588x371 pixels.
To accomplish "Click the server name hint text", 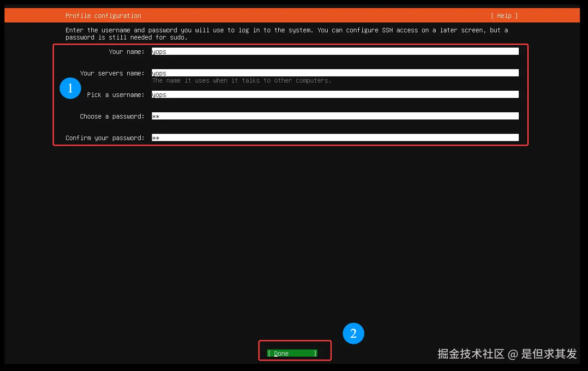I will coord(241,80).
